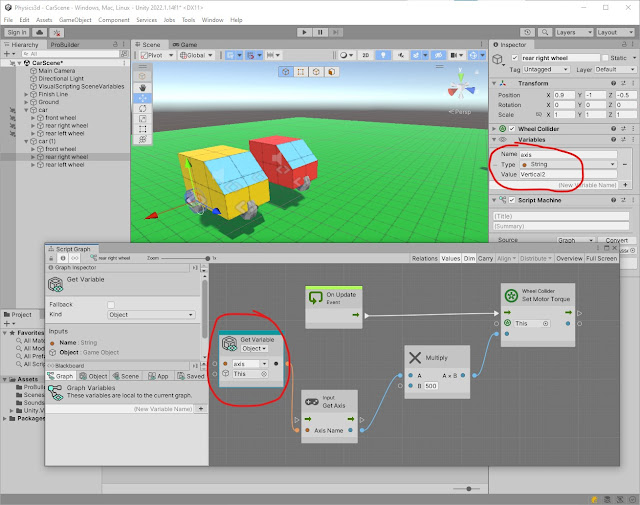Select the Hand view tool
This screenshot has width=640, height=505.
tap(142, 87)
